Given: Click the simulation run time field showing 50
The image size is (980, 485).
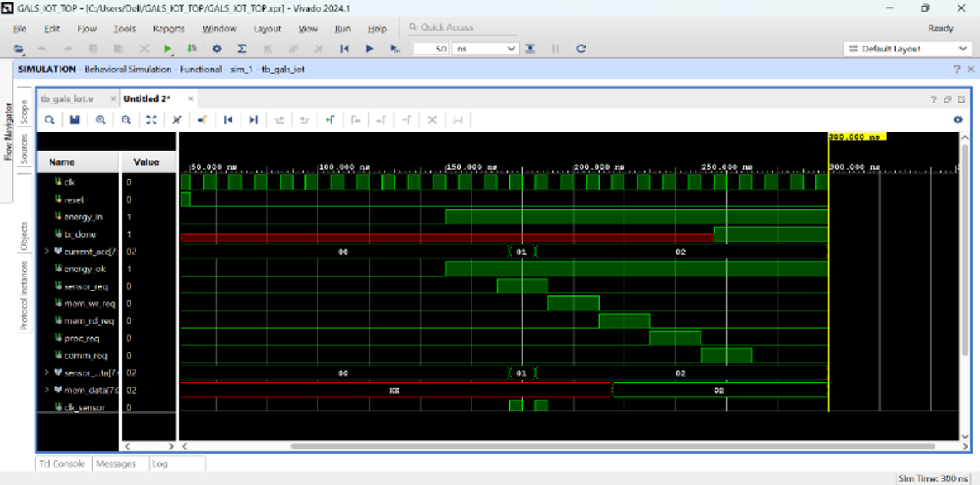Looking at the screenshot, I should click(431, 49).
